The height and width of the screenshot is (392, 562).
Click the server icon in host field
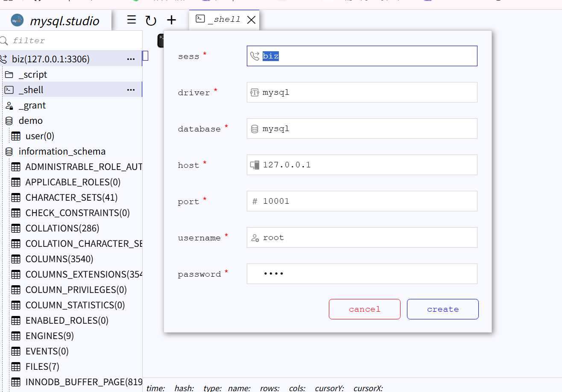(x=255, y=165)
